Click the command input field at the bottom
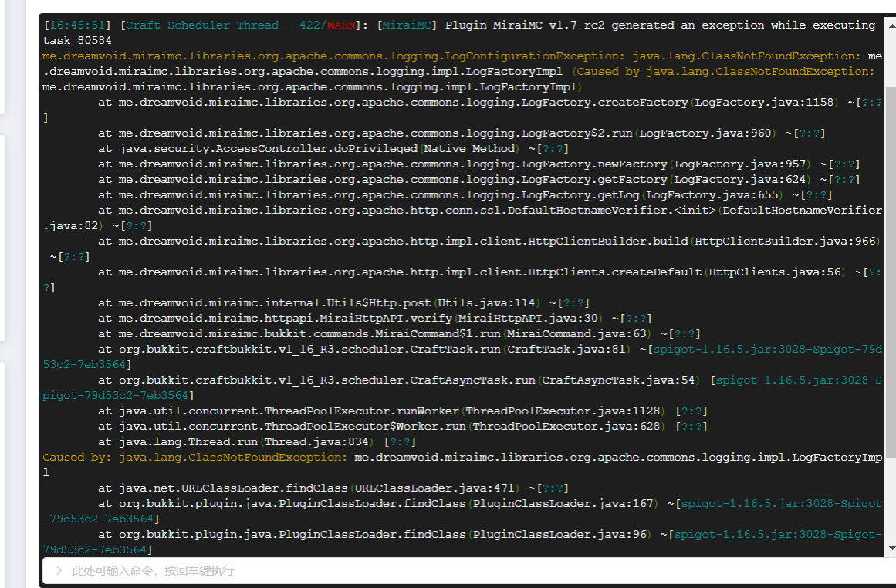 coord(309,572)
